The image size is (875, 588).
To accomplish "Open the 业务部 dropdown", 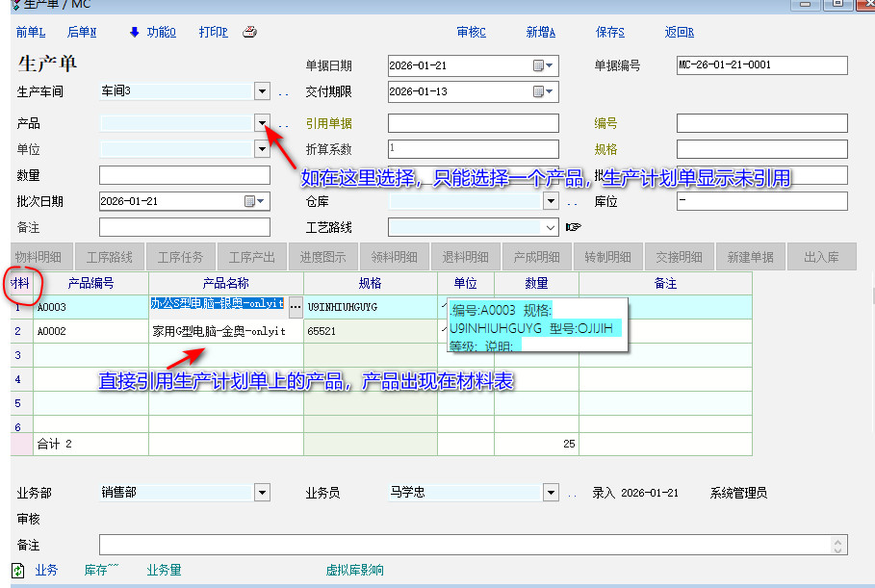I will coord(262,493).
